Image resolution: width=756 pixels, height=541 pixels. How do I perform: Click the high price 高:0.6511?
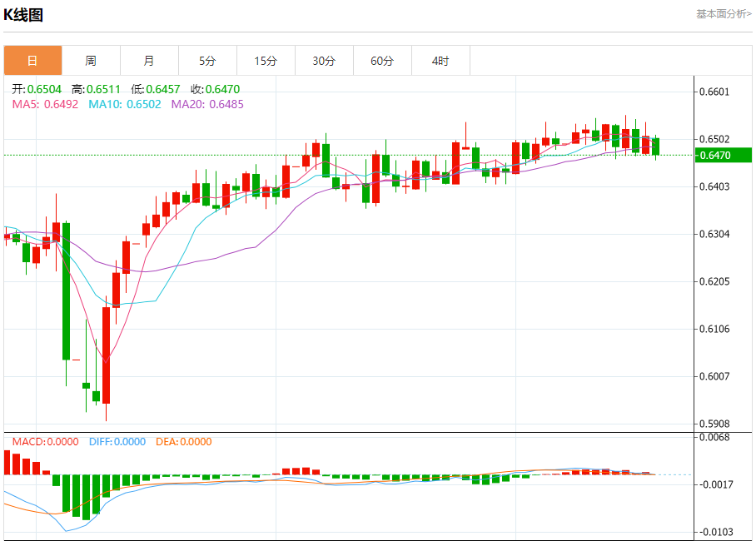tap(96, 89)
